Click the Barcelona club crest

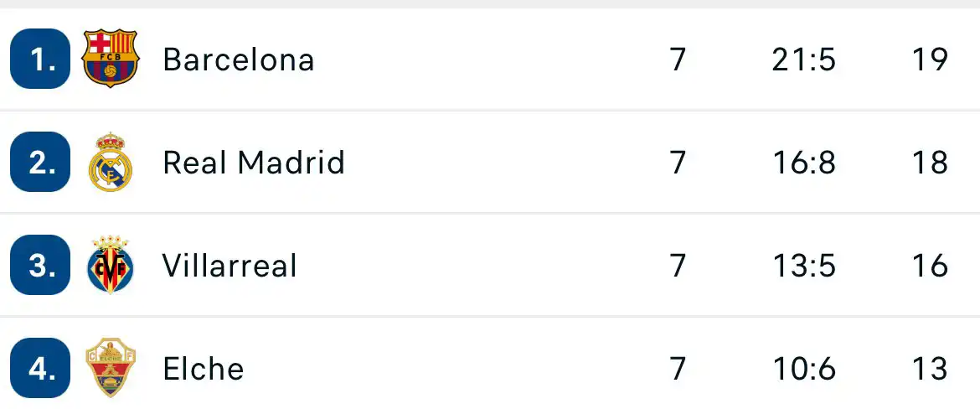coord(110,59)
